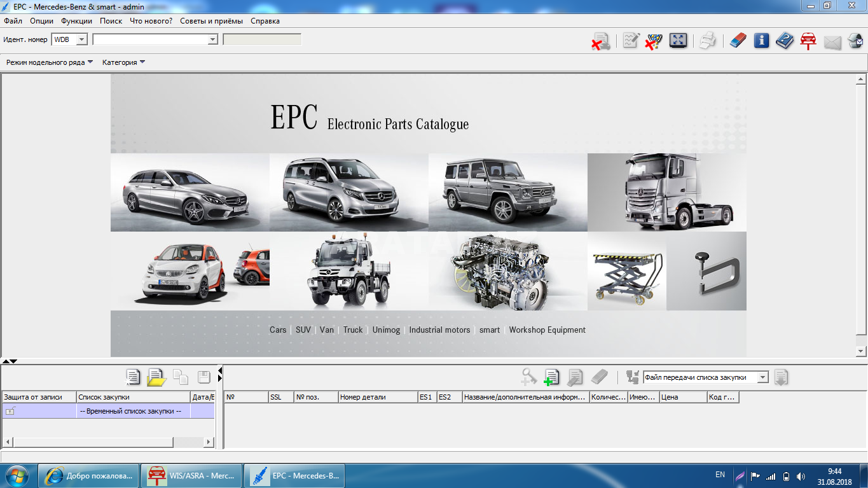The height and width of the screenshot is (488, 868).
Task: Open the Категория dropdown
Action: pyautogui.click(x=123, y=62)
